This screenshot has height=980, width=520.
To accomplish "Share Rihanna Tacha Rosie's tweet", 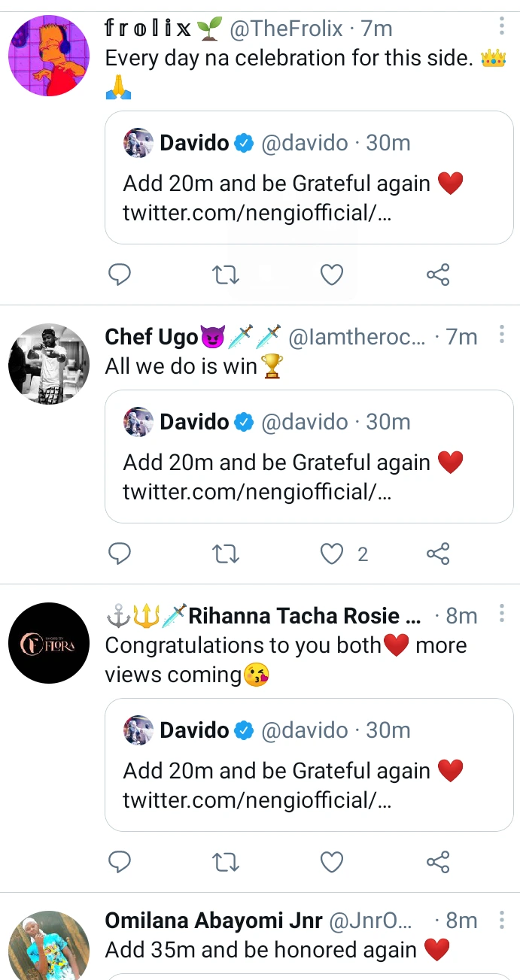I will pyautogui.click(x=438, y=862).
